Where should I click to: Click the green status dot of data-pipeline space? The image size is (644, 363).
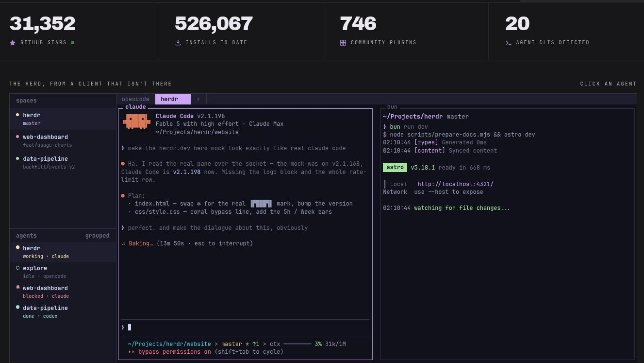point(17,159)
